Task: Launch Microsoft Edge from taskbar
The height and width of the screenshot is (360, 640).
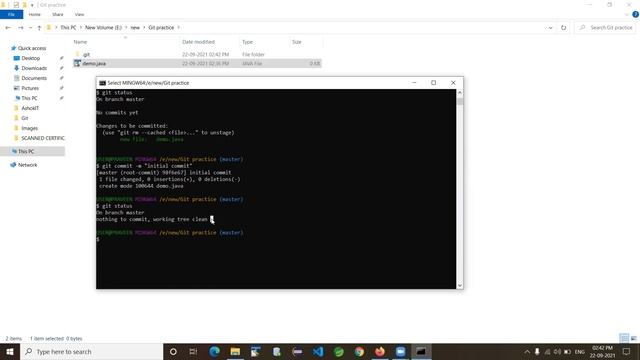Action: 214,351
